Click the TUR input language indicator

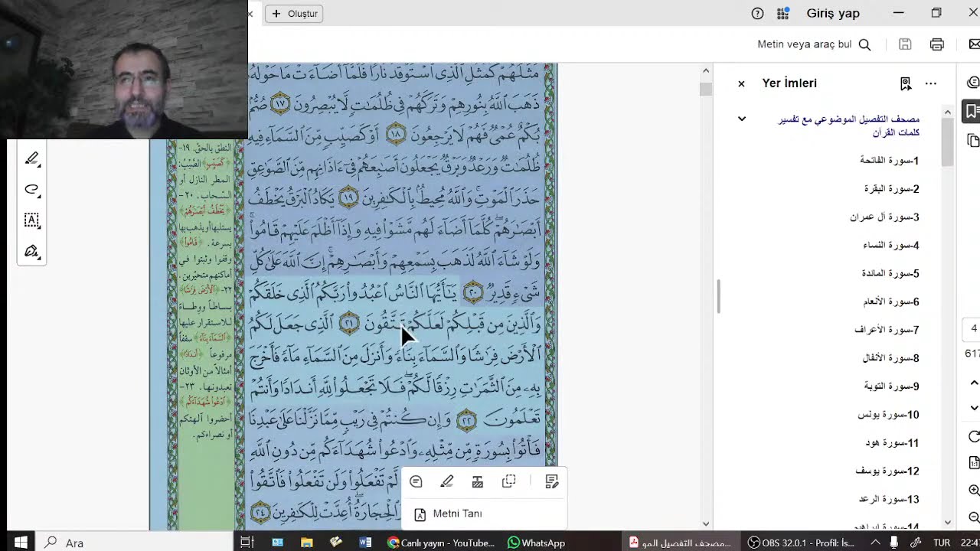pyautogui.click(x=942, y=543)
